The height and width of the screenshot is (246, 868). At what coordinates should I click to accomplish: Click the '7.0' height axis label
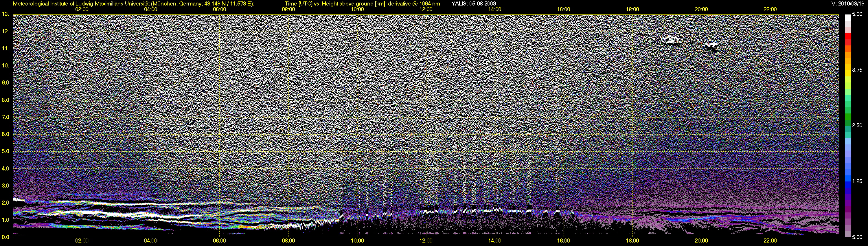click(x=5, y=117)
